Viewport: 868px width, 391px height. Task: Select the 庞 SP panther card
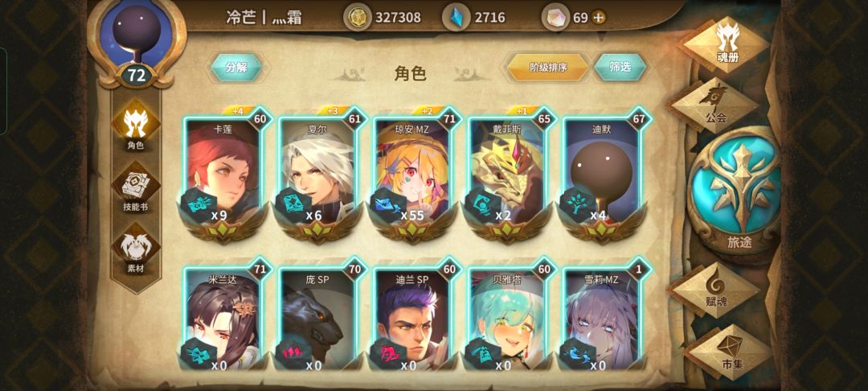coord(318,320)
